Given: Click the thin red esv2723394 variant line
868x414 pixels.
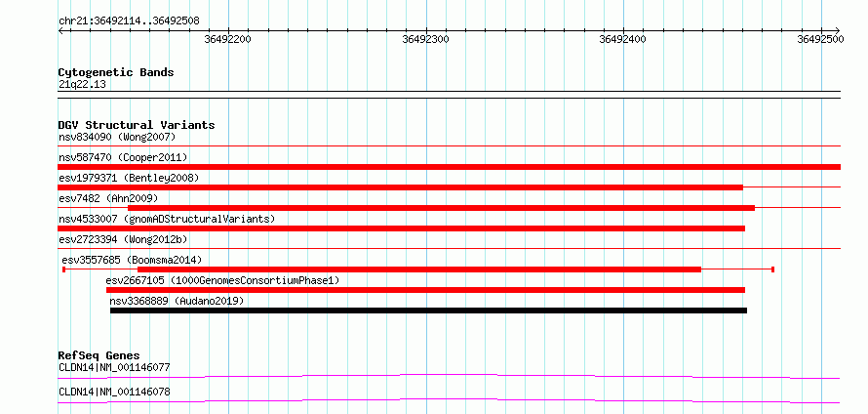Looking at the screenshot, I should click(449, 249).
